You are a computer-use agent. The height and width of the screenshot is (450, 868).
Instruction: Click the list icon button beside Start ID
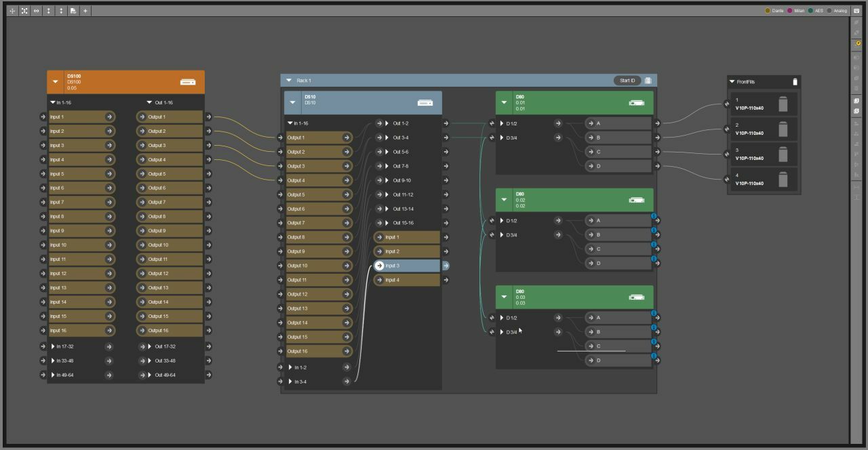pyautogui.click(x=648, y=80)
